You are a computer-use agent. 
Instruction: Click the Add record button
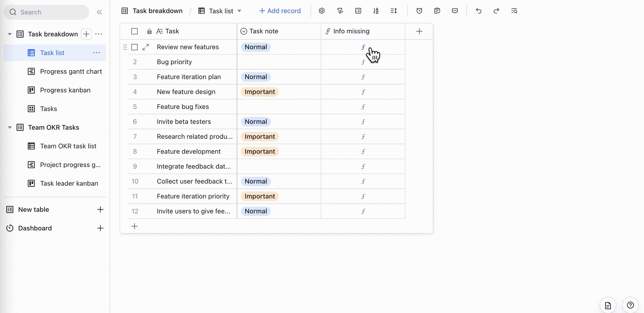click(280, 11)
